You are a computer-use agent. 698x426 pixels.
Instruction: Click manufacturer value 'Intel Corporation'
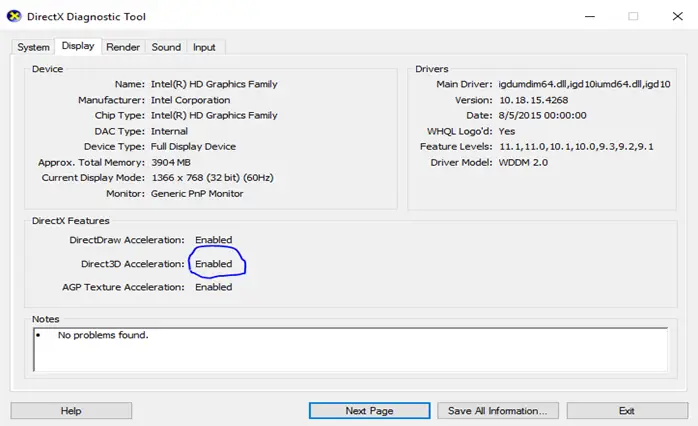(x=191, y=100)
